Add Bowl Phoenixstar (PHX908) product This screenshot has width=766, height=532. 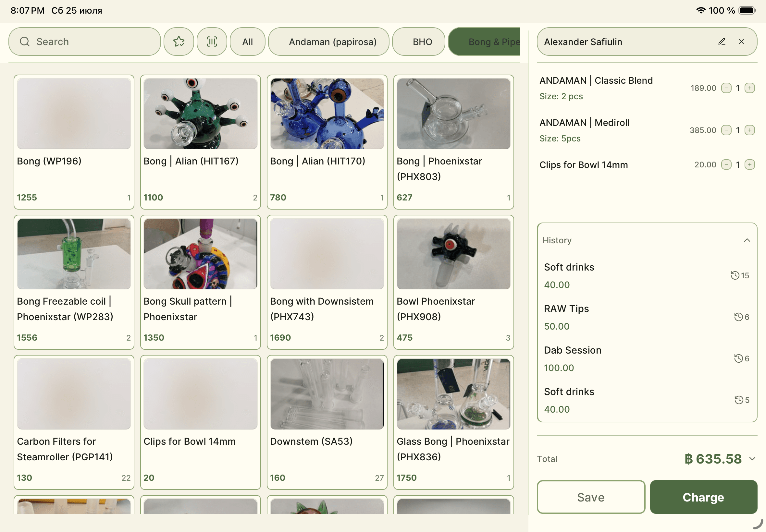[x=453, y=282]
